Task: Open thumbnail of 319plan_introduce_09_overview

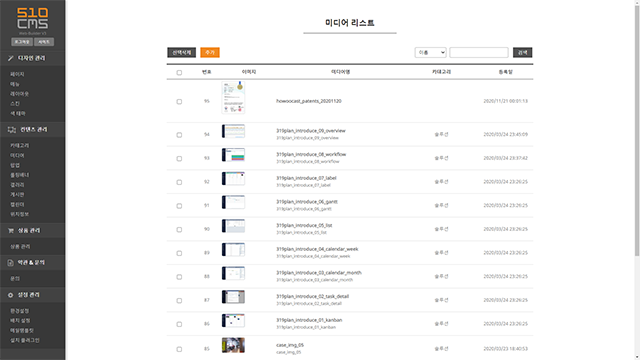Action: click(233, 131)
